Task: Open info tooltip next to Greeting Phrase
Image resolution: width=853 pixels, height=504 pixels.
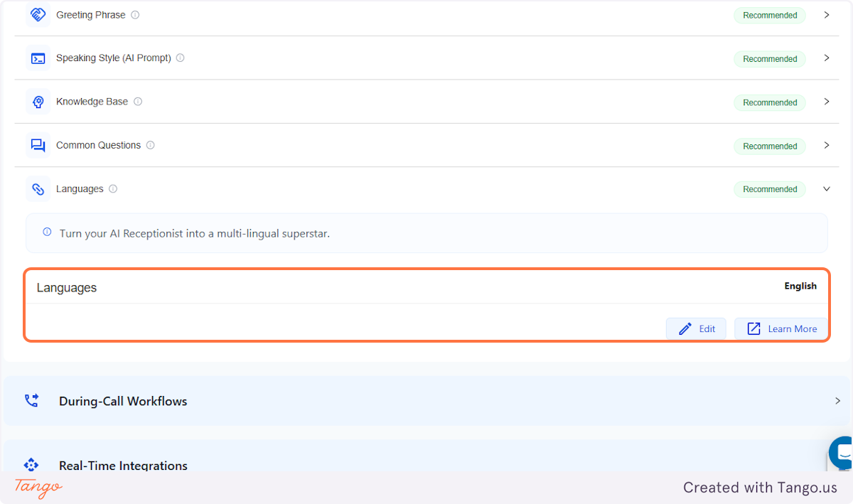Action: pos(136,15)
